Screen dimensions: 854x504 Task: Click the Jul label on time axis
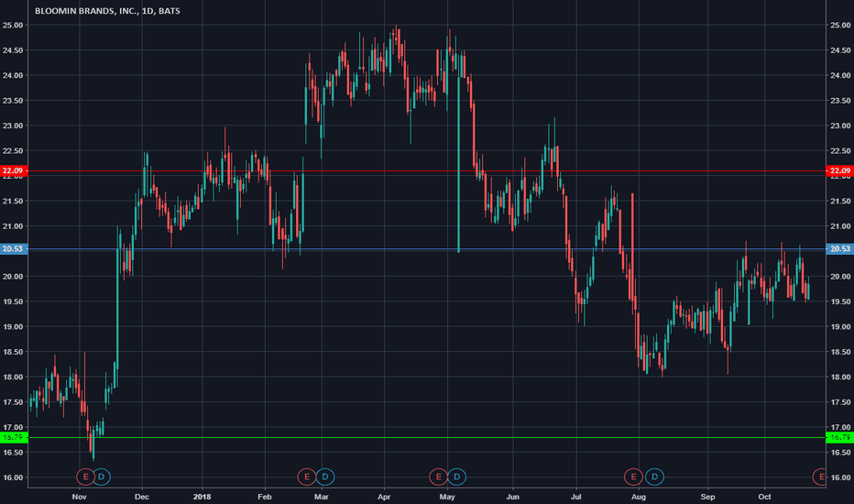click(575, 497)
